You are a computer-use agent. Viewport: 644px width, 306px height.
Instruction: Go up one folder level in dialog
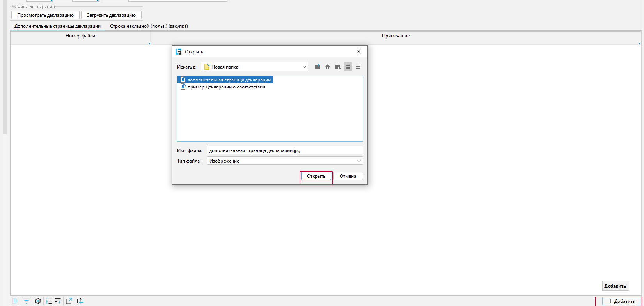point(318,67)
